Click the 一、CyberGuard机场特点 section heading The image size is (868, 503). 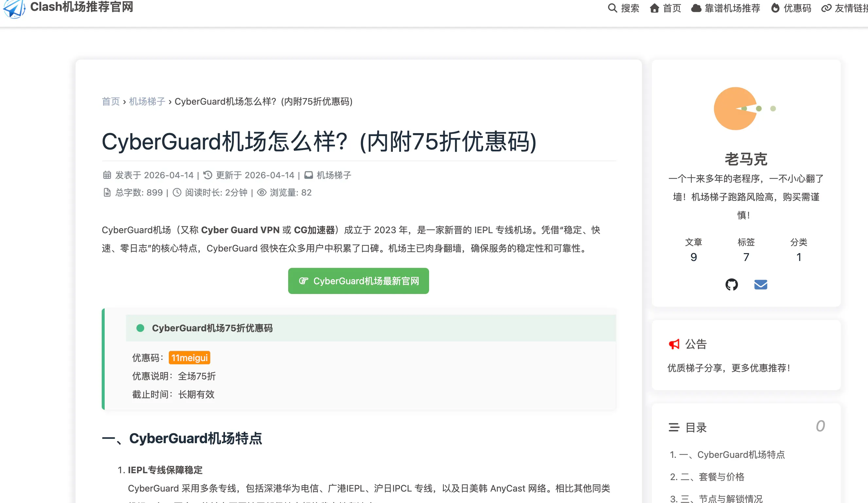182,439
